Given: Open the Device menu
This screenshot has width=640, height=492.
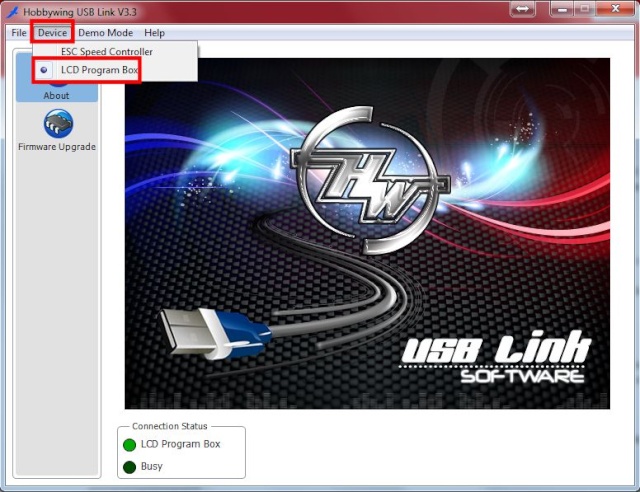Looking at the screenshot, I should (x=52, y=33).
